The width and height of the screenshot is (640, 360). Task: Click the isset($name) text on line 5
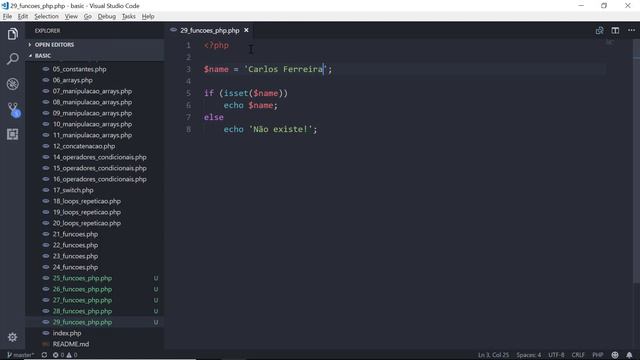(x=253, y=93)
